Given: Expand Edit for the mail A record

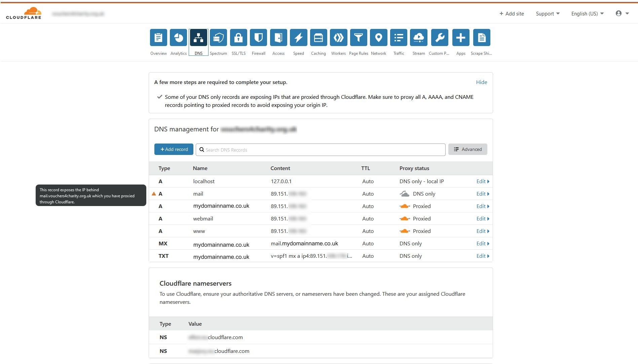Looking at the screenshot, I should [x=483, y=194].
